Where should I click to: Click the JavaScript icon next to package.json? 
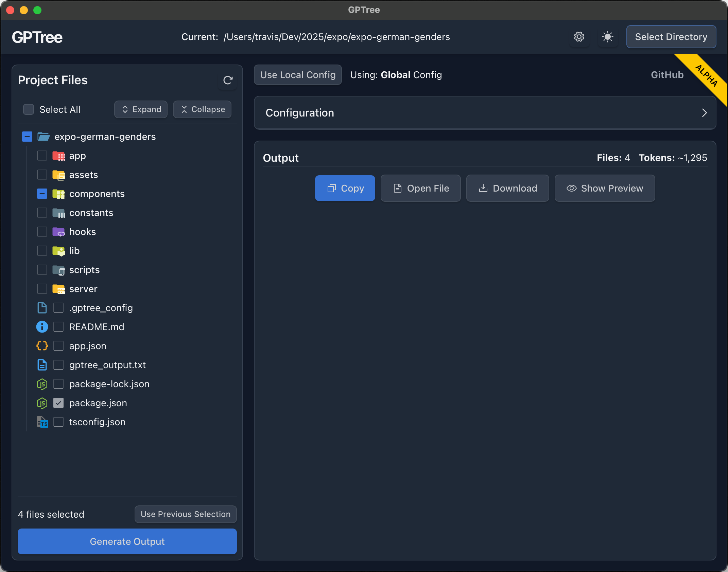click(x=42, y=403)
